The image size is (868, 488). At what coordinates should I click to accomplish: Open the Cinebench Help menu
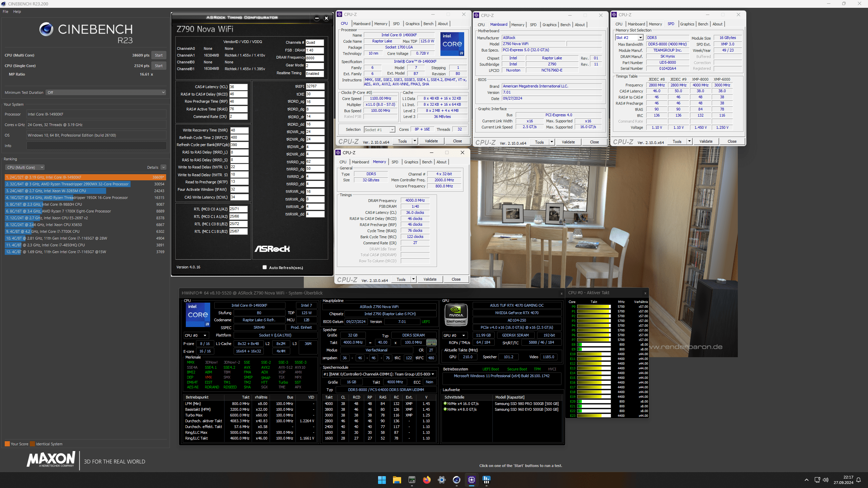pos(17,12)
